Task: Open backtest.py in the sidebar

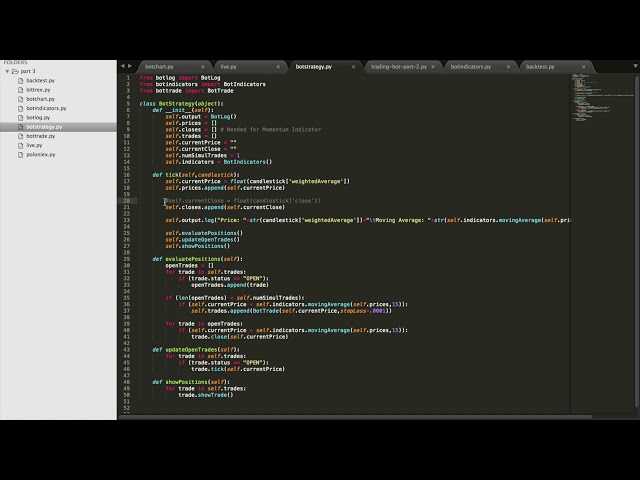Action: pos(40,80)
